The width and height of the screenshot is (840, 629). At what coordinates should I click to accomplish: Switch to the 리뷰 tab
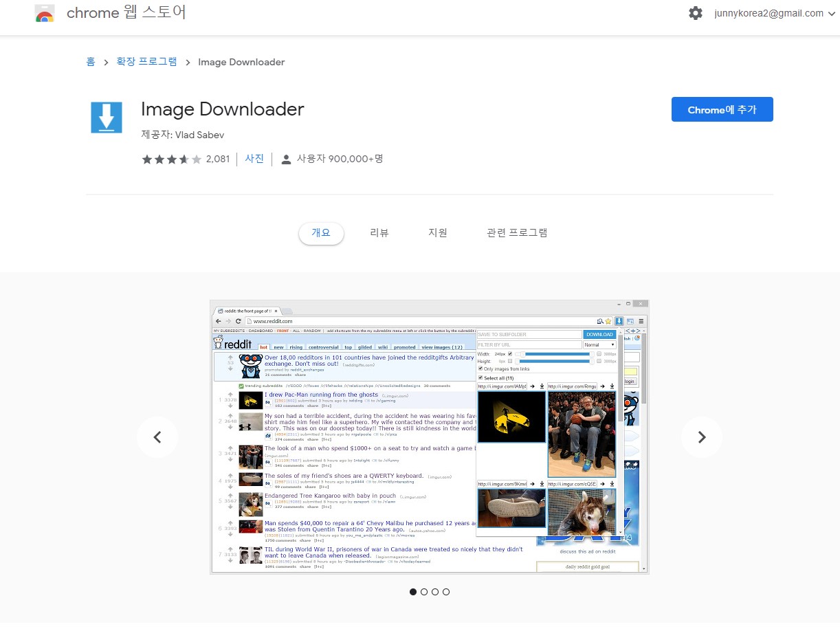click(x=379, y=232)
